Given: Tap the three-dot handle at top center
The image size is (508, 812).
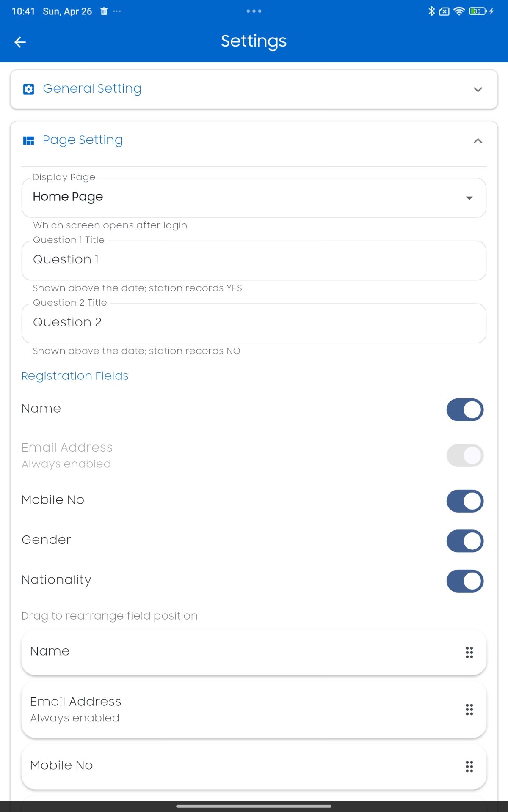Looking at the screenshot, I should point(254,11).
